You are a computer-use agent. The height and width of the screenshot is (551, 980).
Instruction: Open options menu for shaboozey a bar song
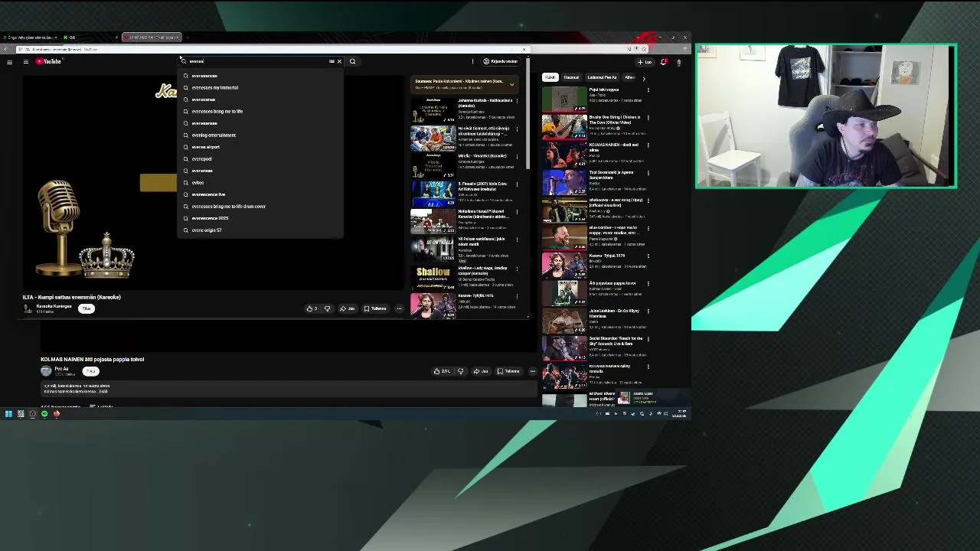[x=648, y=201]
